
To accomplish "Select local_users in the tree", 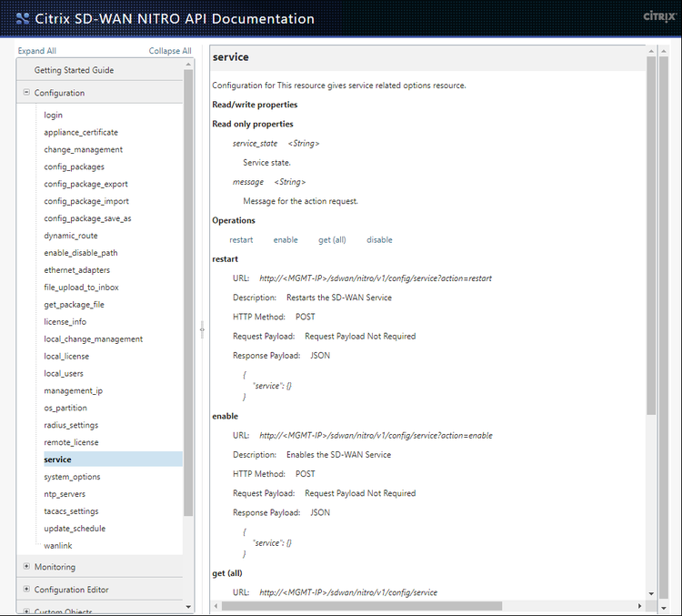I will pos(64,374).
